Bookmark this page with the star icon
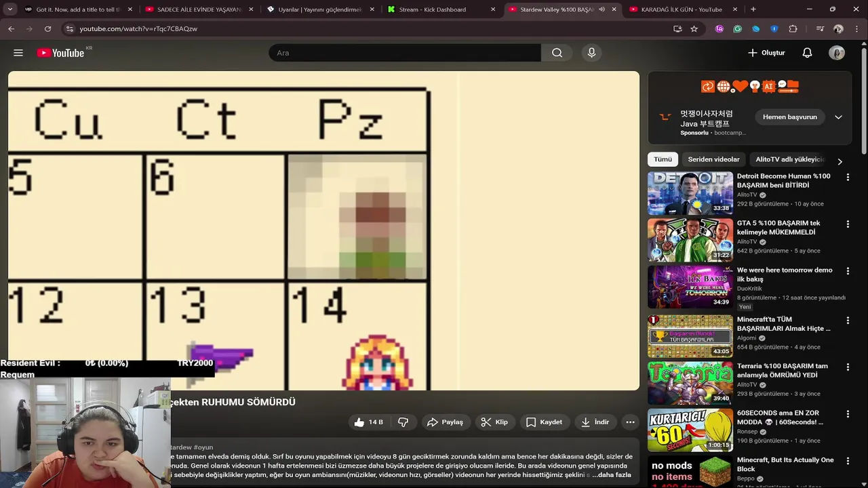868x488 pixels. point(694,28)
